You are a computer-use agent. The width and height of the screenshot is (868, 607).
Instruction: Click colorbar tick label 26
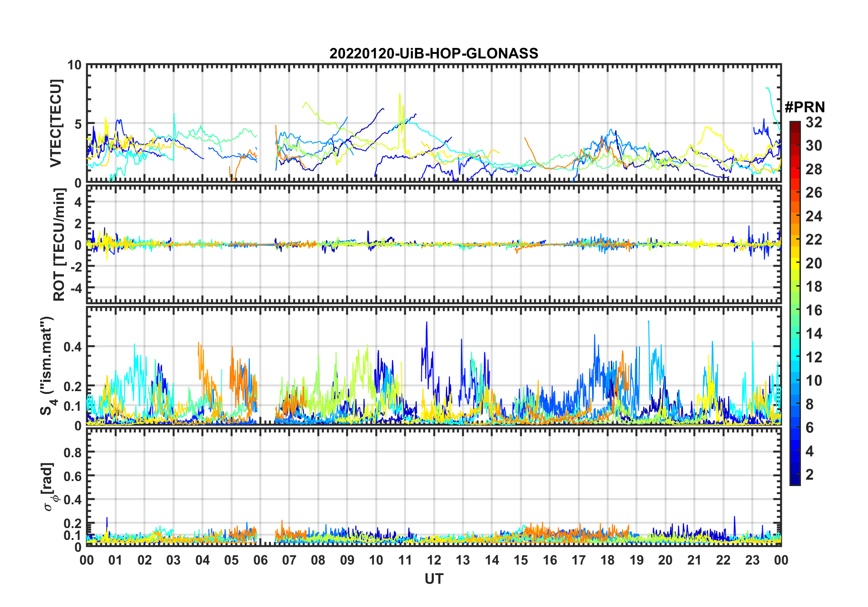(814, 193)
